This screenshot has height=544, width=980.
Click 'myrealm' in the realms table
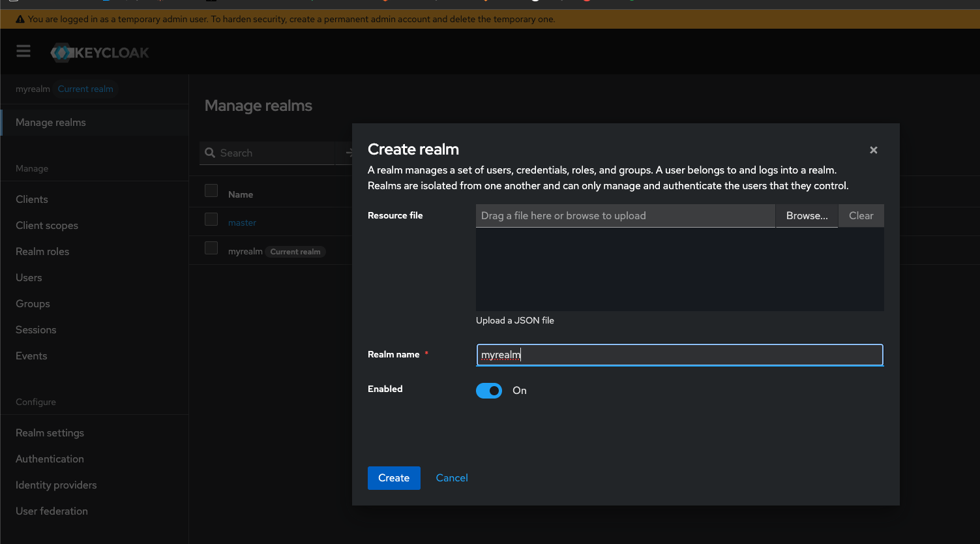[245, 252]
